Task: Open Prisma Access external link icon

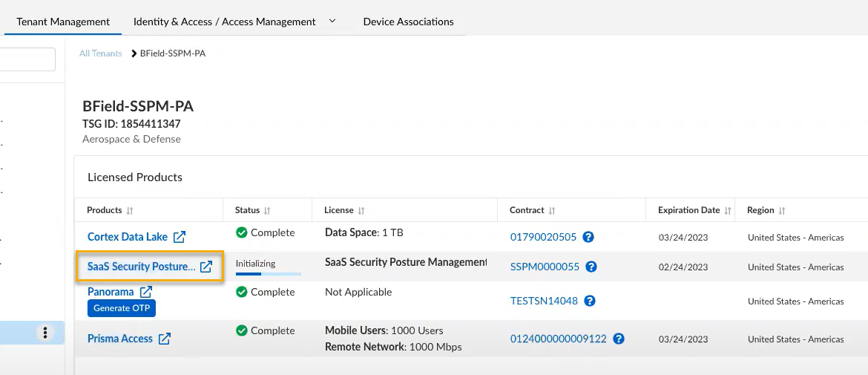Action: (x=165, y=339)
